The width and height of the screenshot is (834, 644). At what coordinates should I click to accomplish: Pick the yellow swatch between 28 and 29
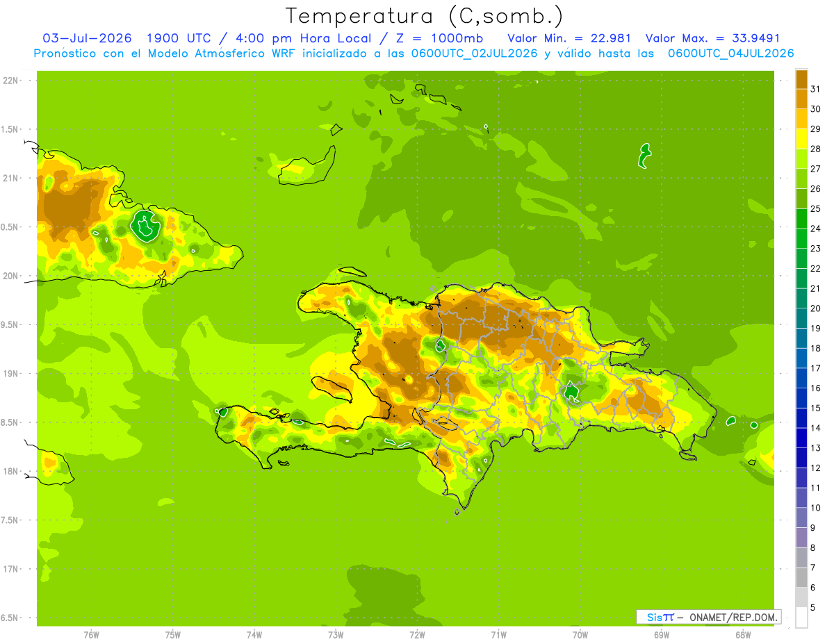pyautogui.click(x=801, y=138)
